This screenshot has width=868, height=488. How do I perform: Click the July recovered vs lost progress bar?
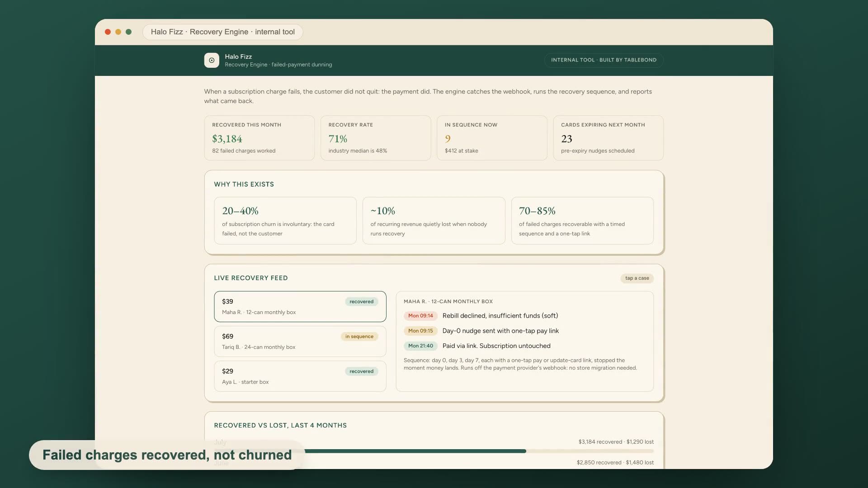coord(434,451)
